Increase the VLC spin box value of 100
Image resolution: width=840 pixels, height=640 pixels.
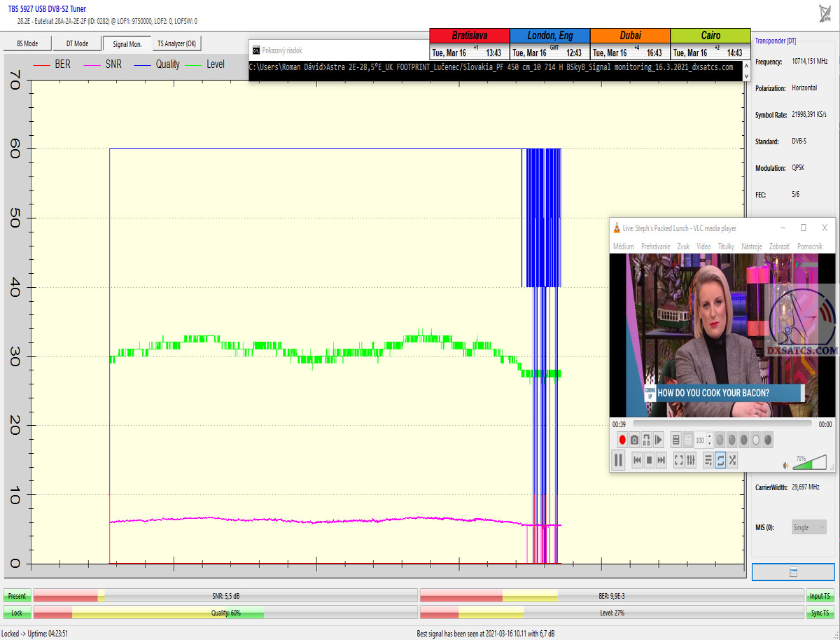click(710, 437)
